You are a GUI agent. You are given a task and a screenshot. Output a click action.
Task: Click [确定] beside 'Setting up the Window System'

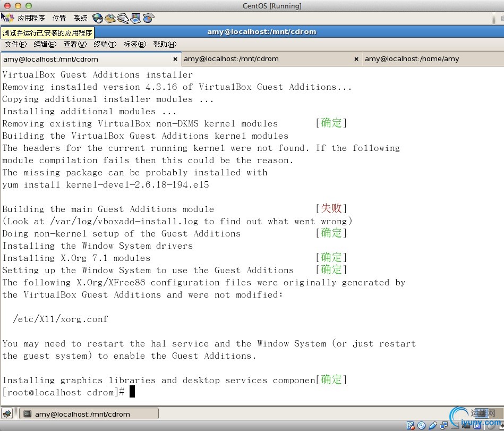(x=331, y=269)
